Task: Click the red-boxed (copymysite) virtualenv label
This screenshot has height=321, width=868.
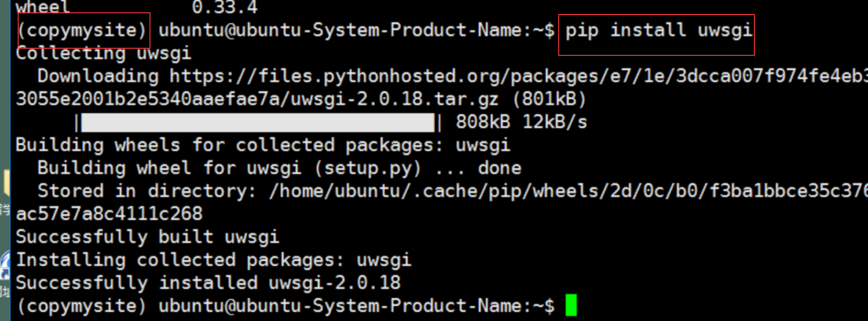Action: point(83,30)
